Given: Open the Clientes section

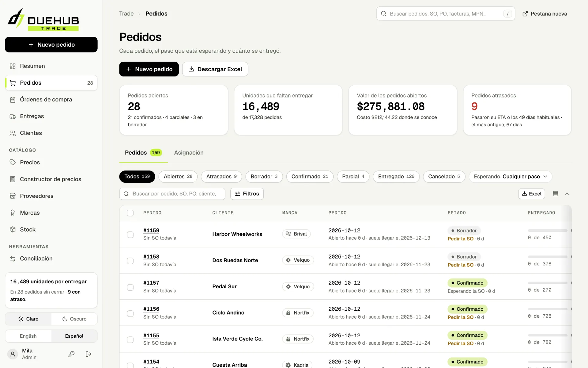Looking at the screenshot, I should (51, 133).
